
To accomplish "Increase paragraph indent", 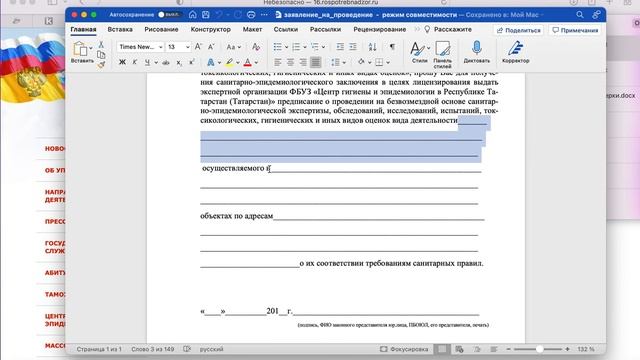I will pyautogui.click(x=353, y=47).
